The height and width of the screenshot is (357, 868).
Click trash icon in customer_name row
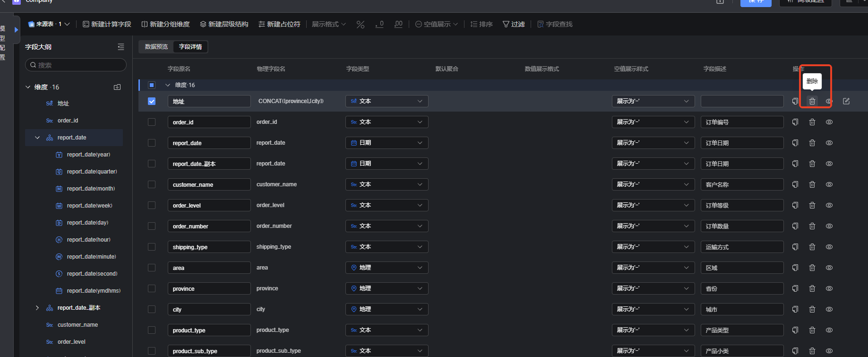812,184
